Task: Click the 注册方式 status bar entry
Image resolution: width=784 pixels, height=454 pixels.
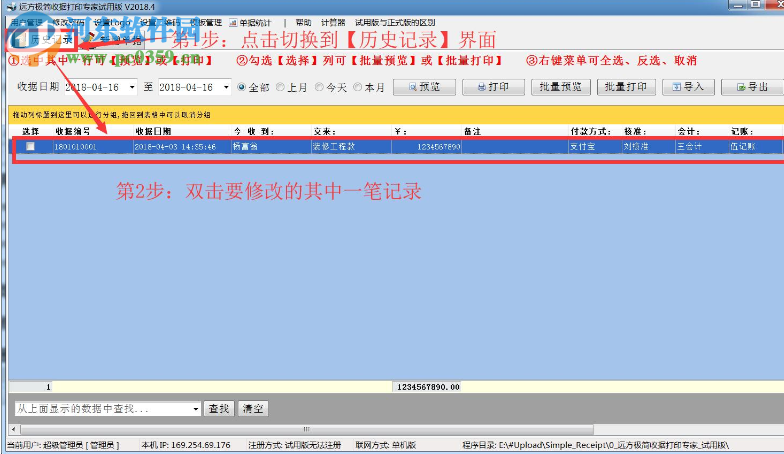Action: point(294,445)
